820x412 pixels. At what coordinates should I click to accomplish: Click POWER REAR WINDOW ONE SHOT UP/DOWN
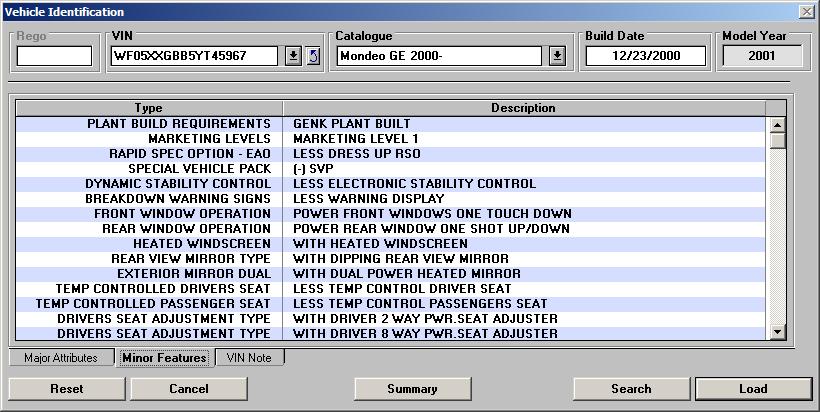431,229
